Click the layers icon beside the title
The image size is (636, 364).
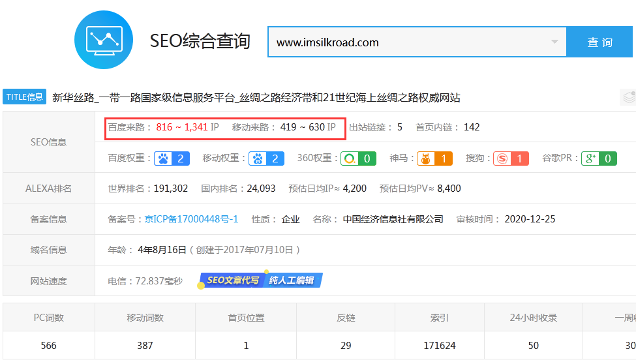(629, 97)
